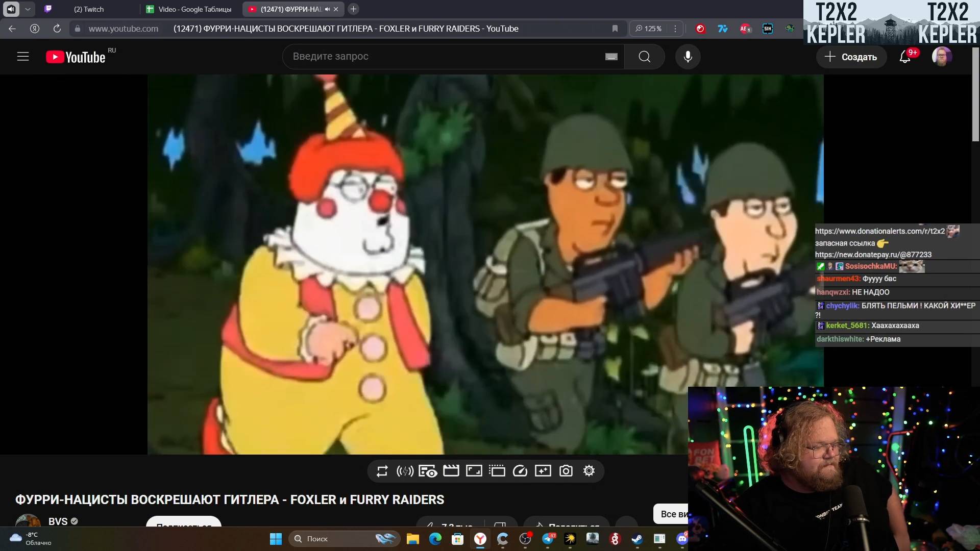
Task: Open Steam from taskbar
Action: (x=637, y=539)
